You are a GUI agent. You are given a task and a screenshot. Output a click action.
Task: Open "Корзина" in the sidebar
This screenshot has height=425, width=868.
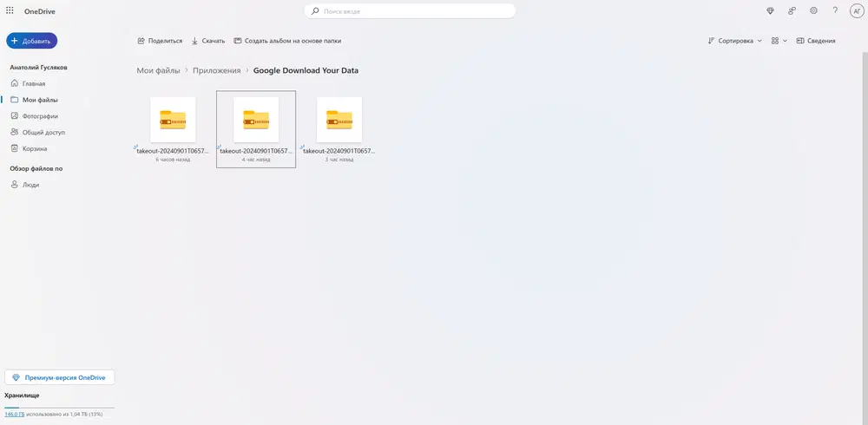click(x=33, y=149)
